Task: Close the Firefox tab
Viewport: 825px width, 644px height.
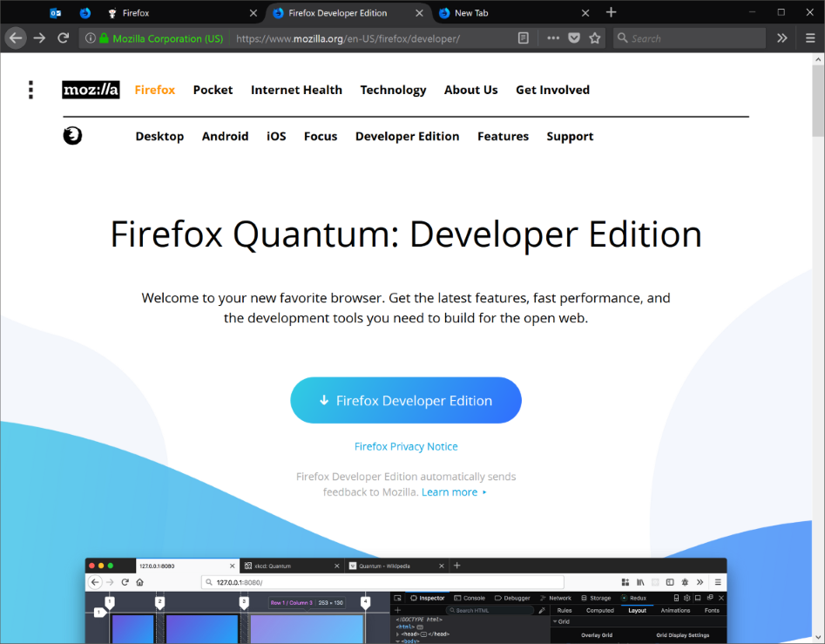Action: point(254,13)
